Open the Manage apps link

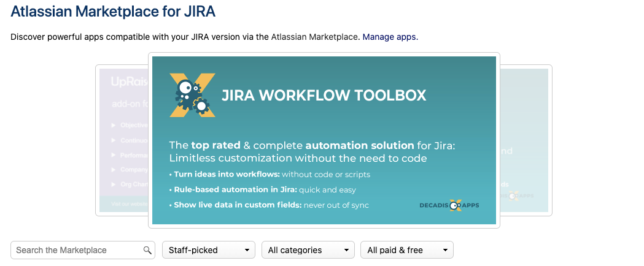pyautogui.click(x=389, y=37)
